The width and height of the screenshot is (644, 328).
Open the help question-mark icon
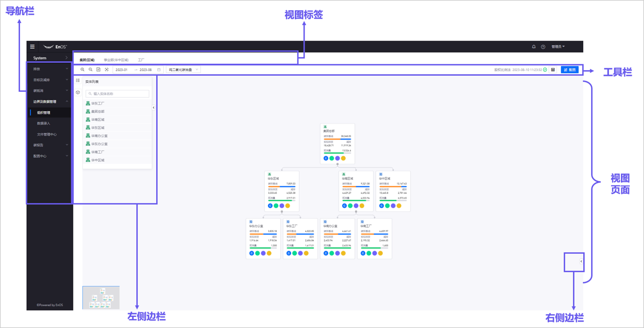point(543,47)
